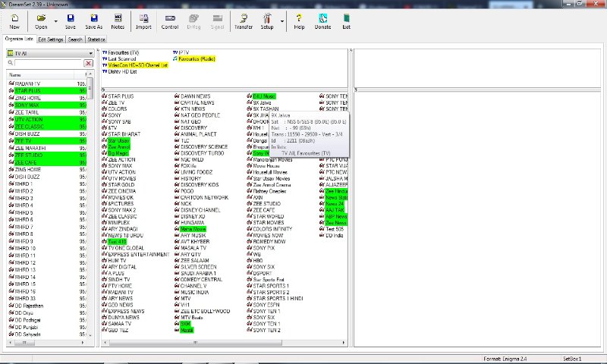Click the Import toolbar icon
Image resolution: width=607 pixels, height=364 pixels.
click(143, 21)
